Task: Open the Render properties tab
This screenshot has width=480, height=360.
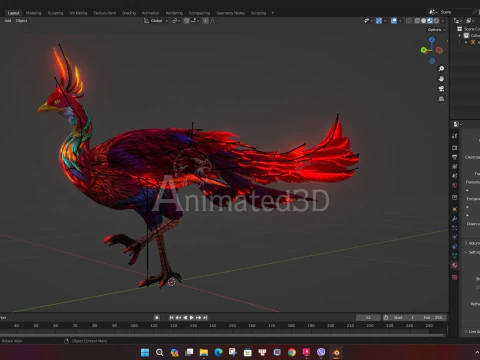Action: tap(454, 148)
